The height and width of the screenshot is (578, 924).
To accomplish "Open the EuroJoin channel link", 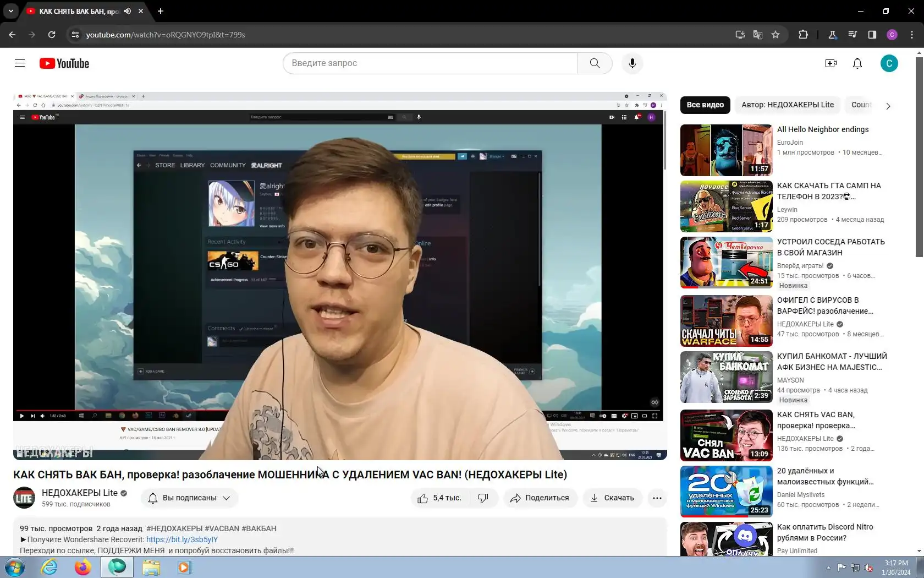I will [x=790, y=143].
